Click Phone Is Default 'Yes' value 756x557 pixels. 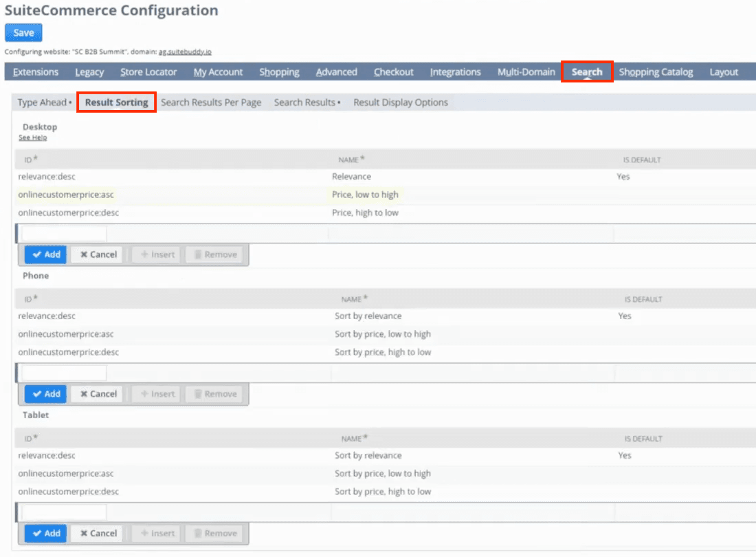click(x=624, y=316)
